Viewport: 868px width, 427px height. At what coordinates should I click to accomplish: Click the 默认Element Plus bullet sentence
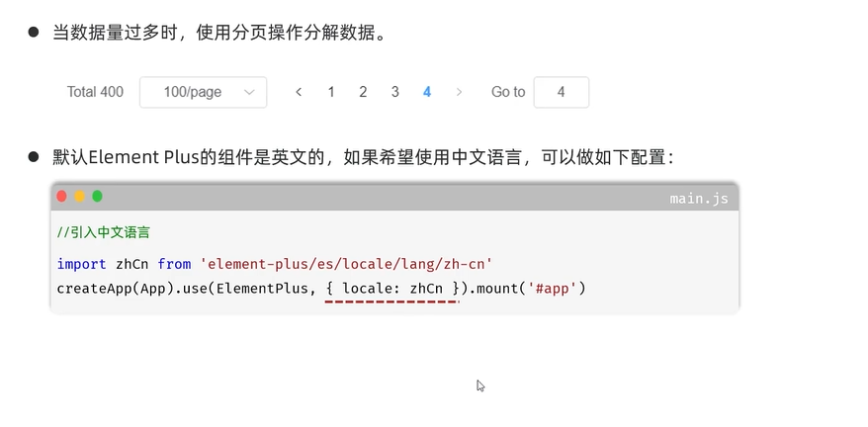pos(363,157)
